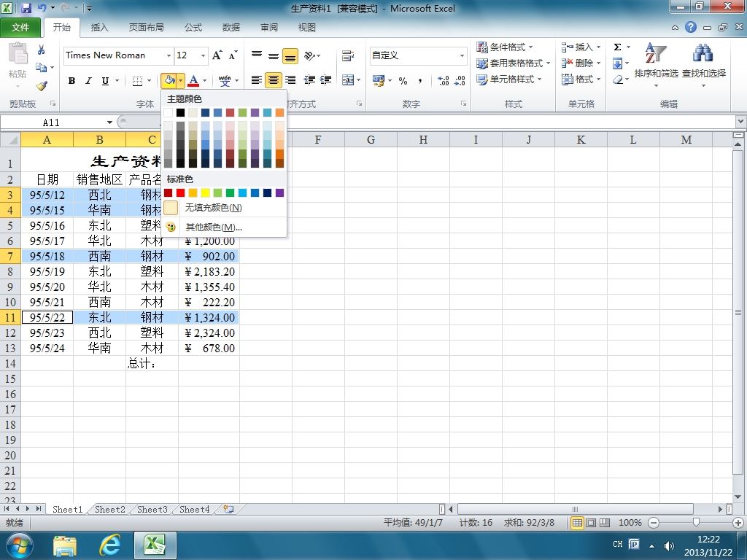Click the red-underlined font color A icon
The image size is (747, 560).
pos(193,81)
